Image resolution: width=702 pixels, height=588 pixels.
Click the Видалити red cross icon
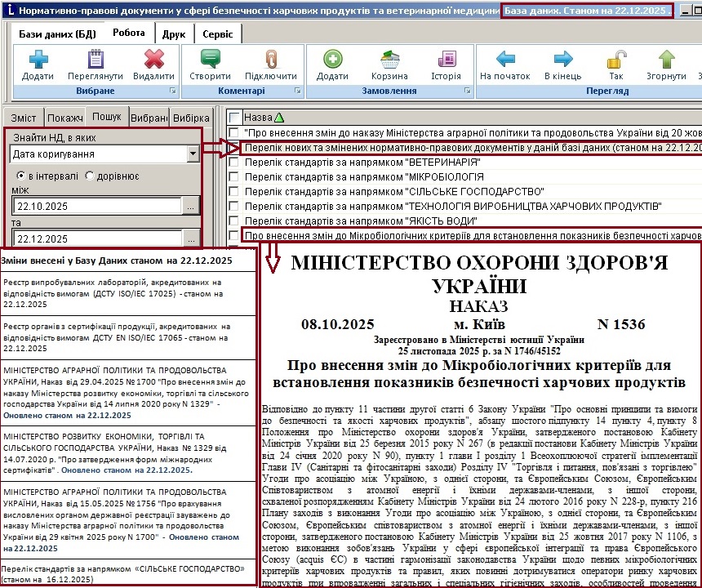tap(153, 60)
